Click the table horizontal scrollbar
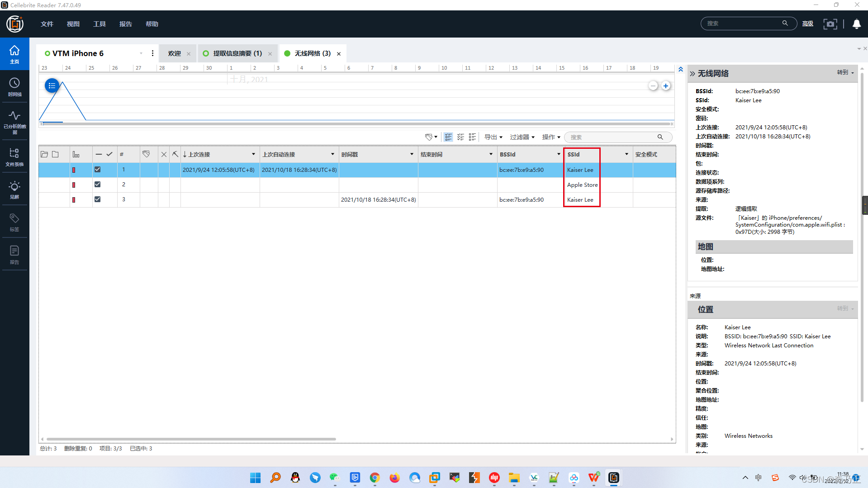The width and height of the screenshot is (868, 488). click(x=191, y=439)
